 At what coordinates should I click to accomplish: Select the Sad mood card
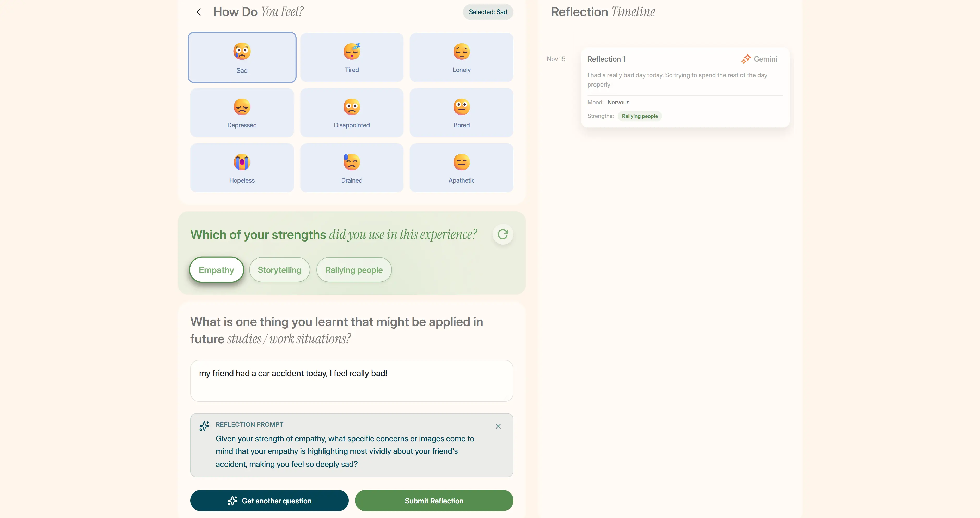pyautogui.click(x=242, y=57)
